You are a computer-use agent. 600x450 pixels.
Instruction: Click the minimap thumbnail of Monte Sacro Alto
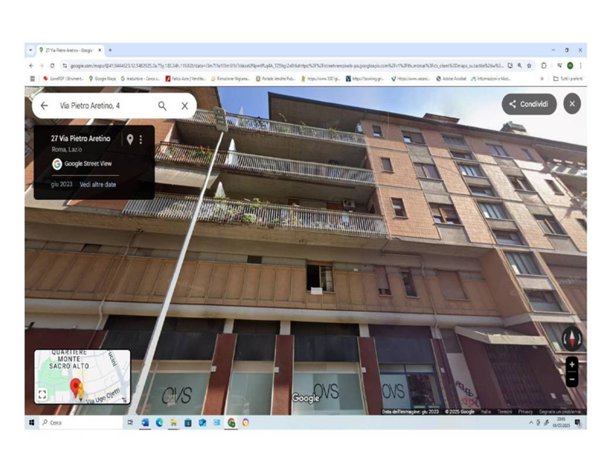coord(90,374)
